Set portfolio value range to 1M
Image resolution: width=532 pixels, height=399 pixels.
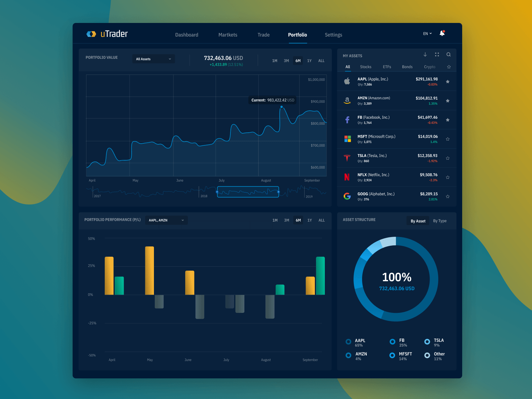click(275, 61)
